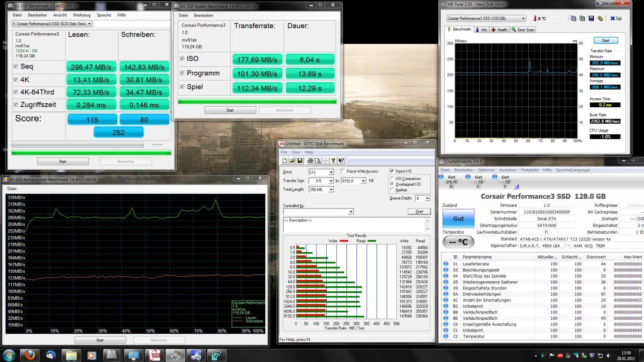Click Gut health status box

pos(458,218)
